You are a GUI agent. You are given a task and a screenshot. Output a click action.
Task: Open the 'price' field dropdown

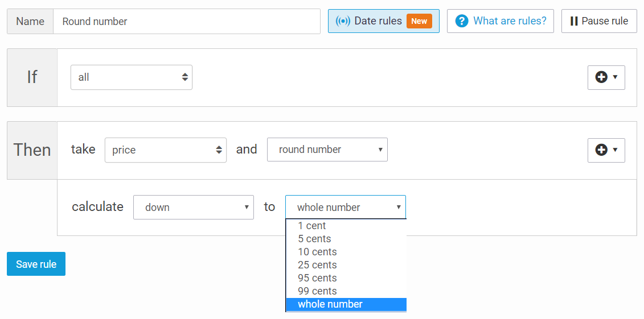click(x=165, y=150)
